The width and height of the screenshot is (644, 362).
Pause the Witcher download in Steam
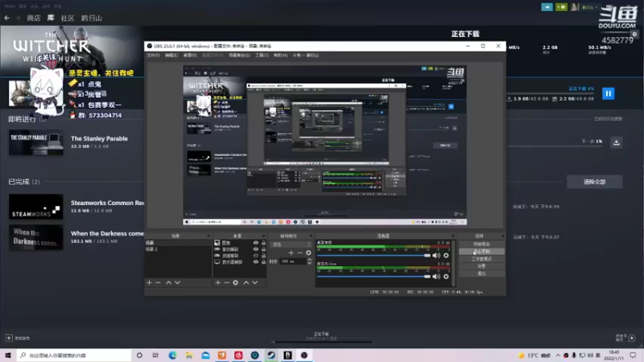[609, 93]
